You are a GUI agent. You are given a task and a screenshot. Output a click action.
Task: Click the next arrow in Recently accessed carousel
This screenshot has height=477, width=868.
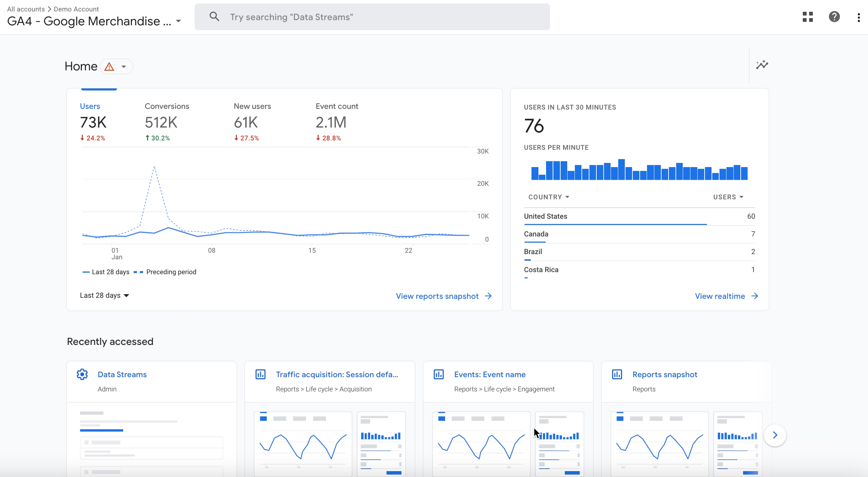click(x=775, y=435)
